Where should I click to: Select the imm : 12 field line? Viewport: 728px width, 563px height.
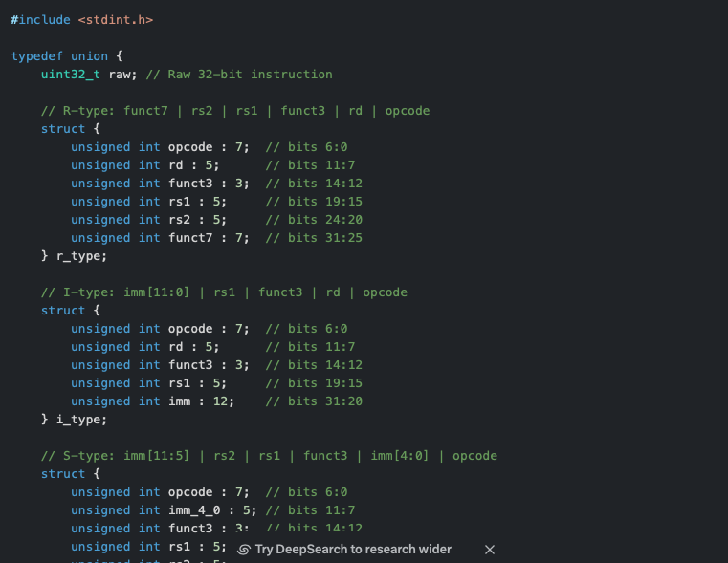(153, 401)
